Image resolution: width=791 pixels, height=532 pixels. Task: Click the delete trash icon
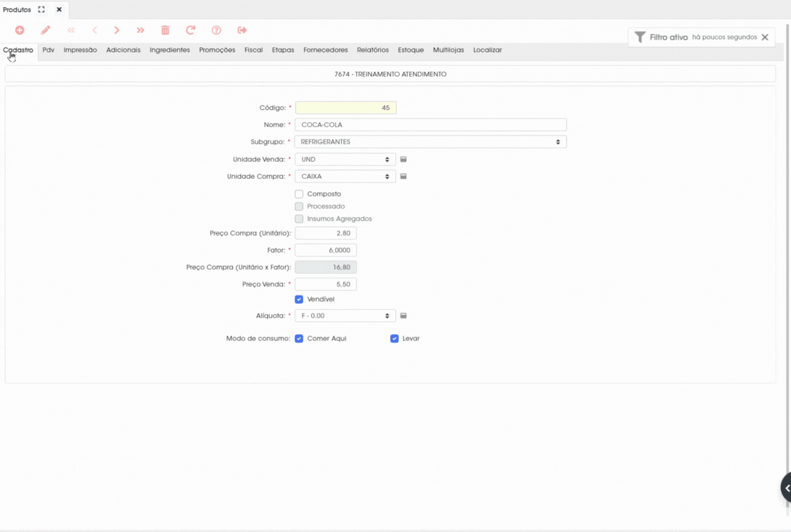pos(165,30)
